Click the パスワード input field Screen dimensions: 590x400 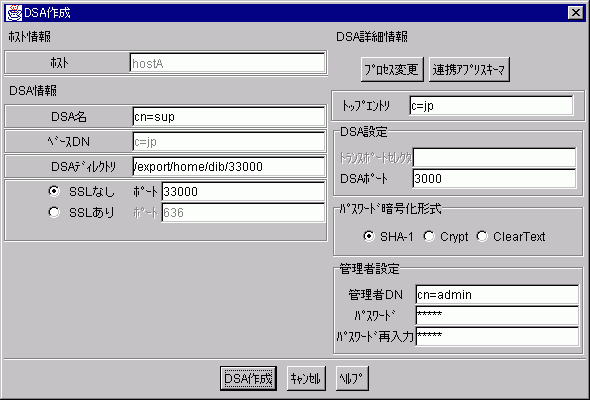point(497,315)
